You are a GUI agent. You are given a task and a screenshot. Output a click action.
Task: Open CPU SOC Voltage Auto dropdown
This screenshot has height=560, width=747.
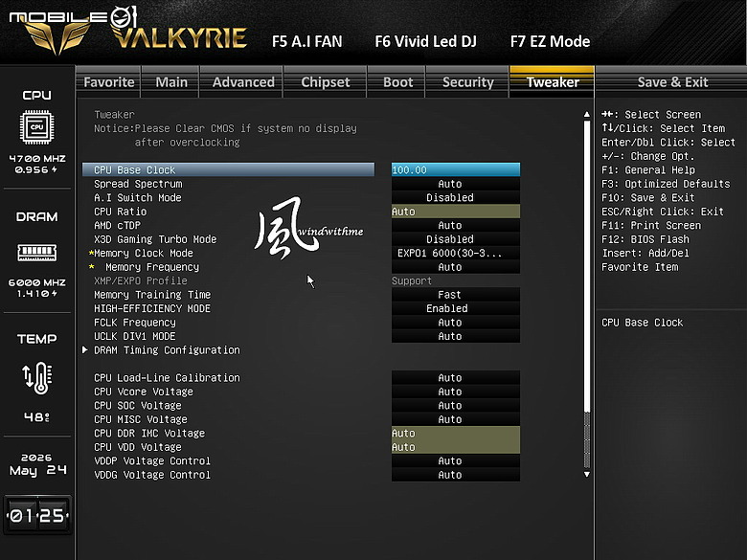[456, 405]
